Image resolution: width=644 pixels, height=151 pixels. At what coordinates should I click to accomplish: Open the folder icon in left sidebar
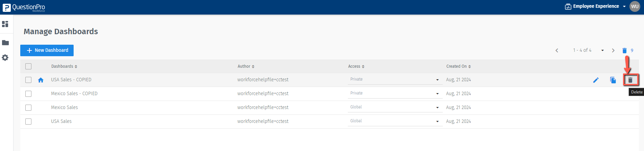(x=5, y=43)
